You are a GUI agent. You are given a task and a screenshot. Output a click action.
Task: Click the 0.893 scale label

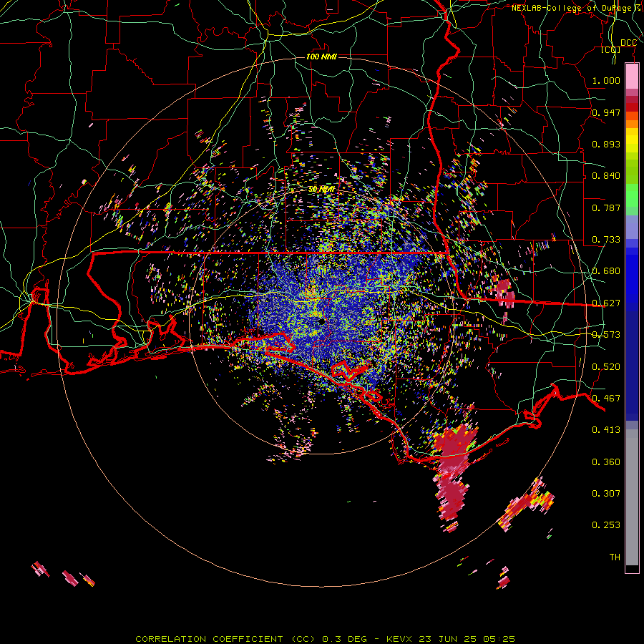[x=606, y=144]
